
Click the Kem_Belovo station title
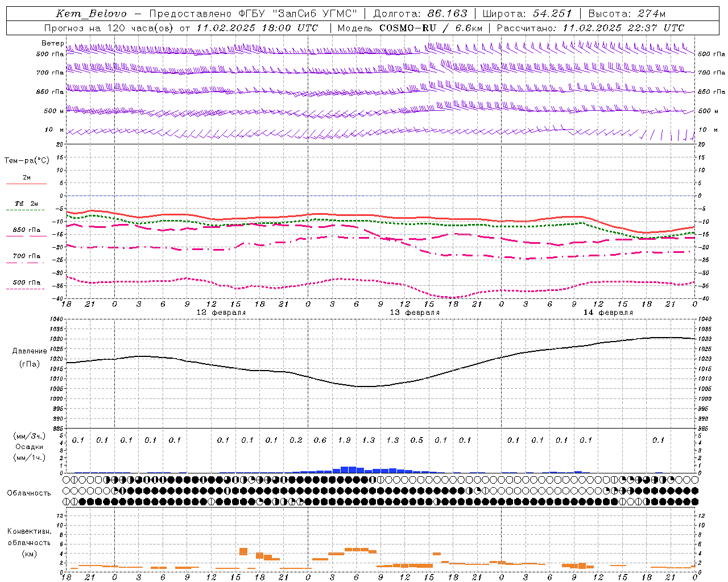(92, 14)
